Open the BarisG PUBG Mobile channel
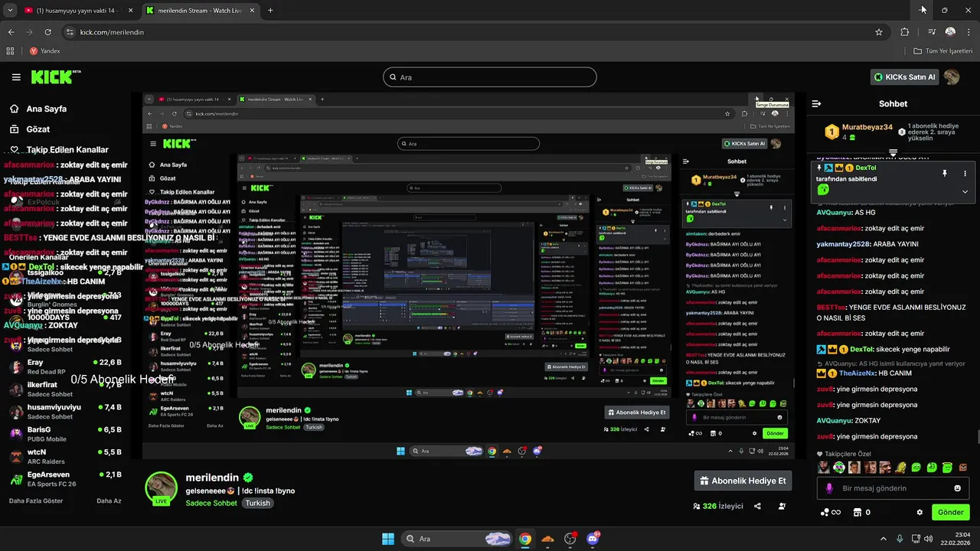 click(x=65, y=434)
